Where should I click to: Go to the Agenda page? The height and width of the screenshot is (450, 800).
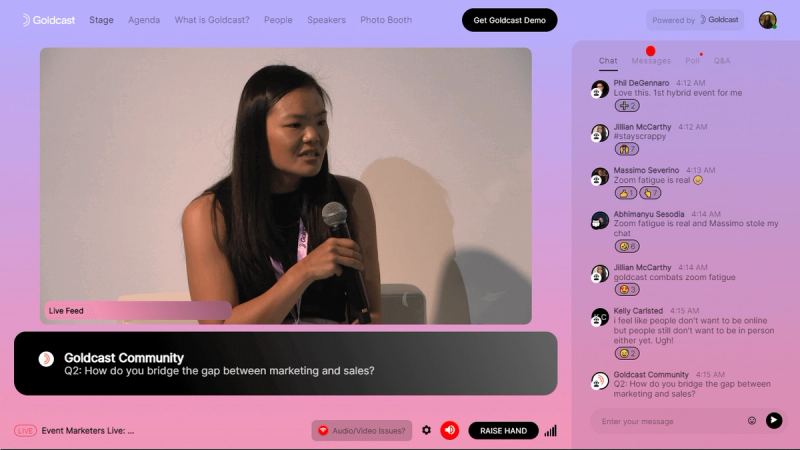144,20
